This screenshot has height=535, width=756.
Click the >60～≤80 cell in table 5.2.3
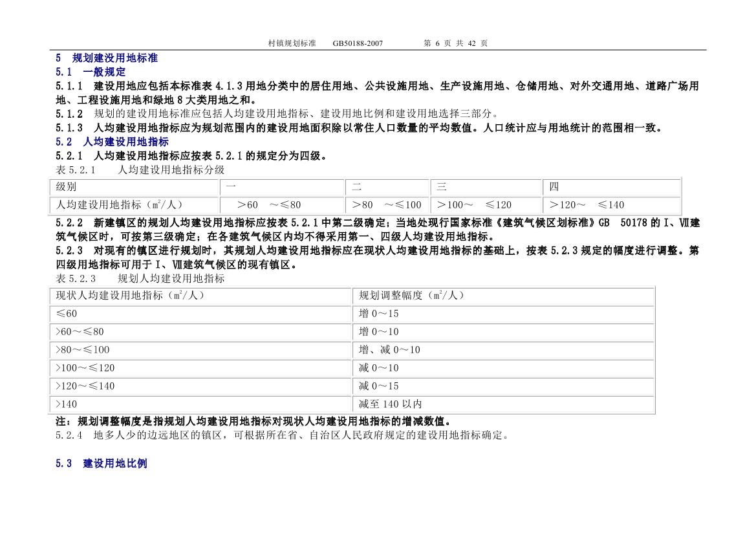pos(200,332)
